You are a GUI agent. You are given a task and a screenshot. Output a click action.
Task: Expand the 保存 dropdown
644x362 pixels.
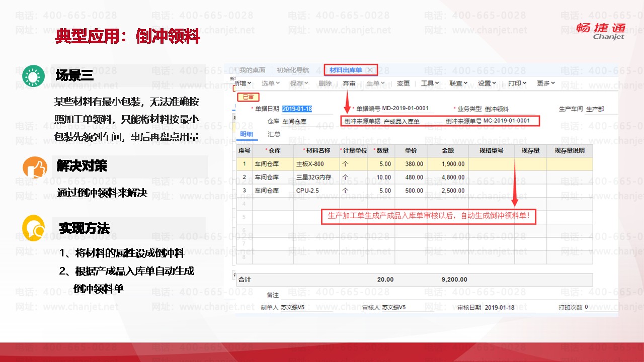299,83
